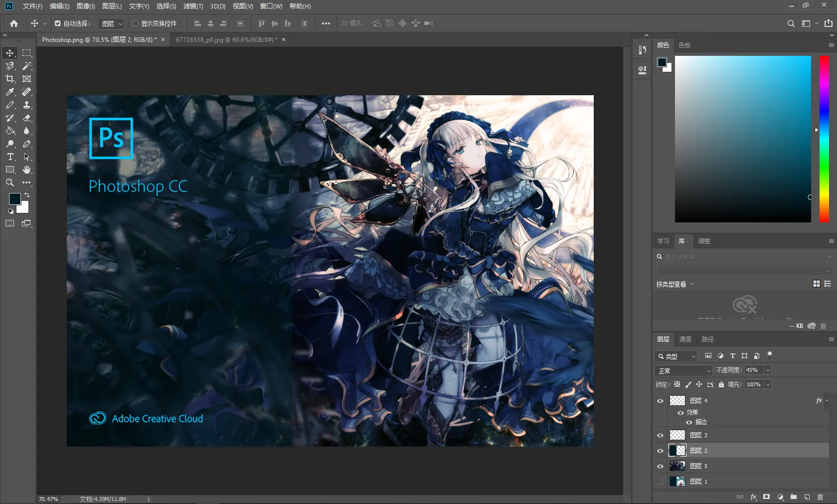Image resolution: width=837 pixels, height=504 pixels.
Task: Select the Eraser tool
Action: click(27, 118)
